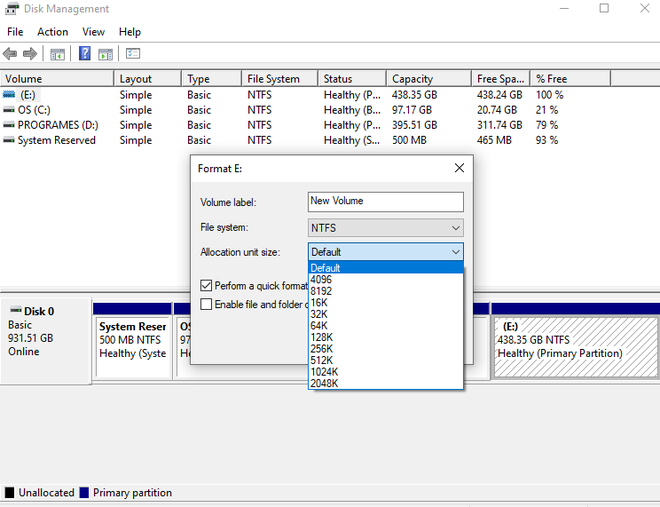Click the Volume label input field

(386, 202)
